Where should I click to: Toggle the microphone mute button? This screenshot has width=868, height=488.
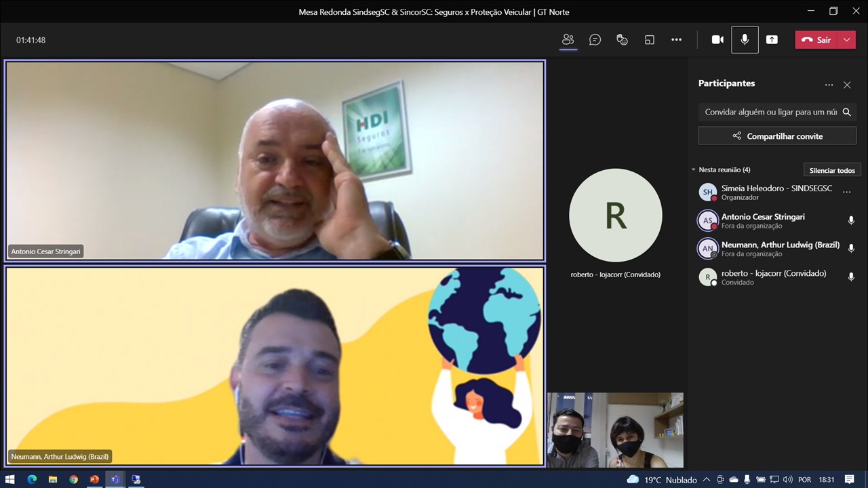point(745,40)
